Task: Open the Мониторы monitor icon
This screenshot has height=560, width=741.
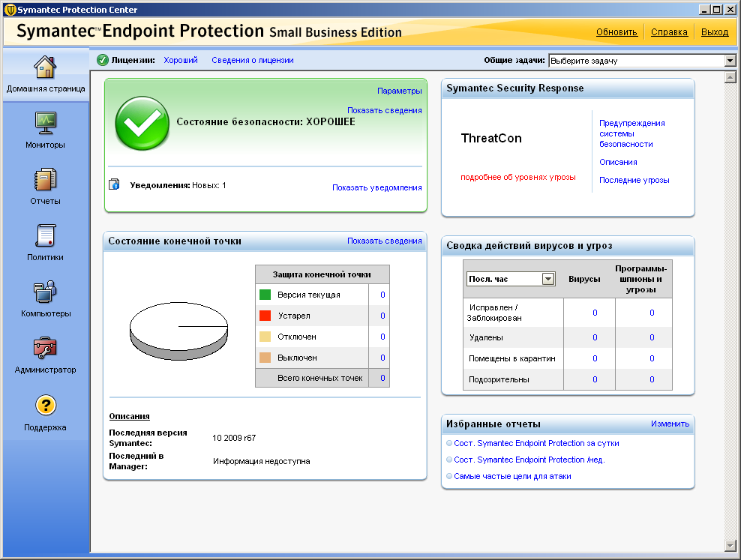Action: click(45, 123)
